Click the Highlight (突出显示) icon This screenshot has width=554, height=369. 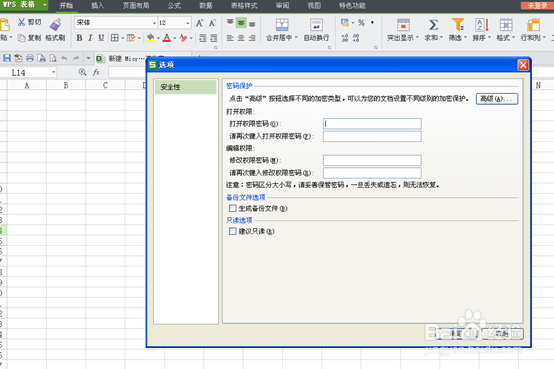[403, 25]
